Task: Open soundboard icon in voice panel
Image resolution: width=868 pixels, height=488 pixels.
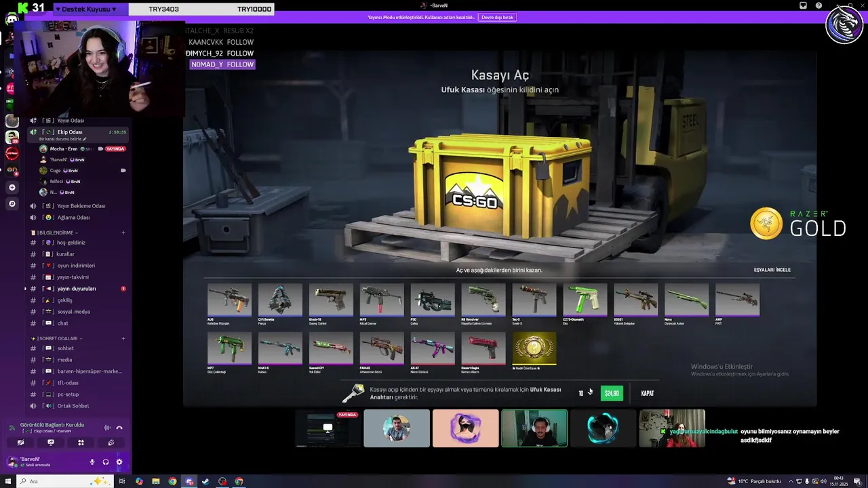Action: pyautogui.click(x=111, y=443)
